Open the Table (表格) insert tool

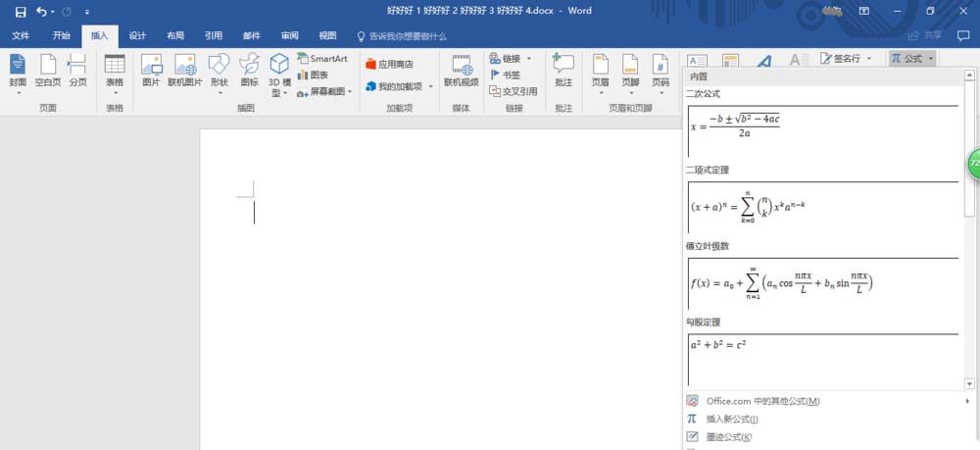(x=115, y=71)
